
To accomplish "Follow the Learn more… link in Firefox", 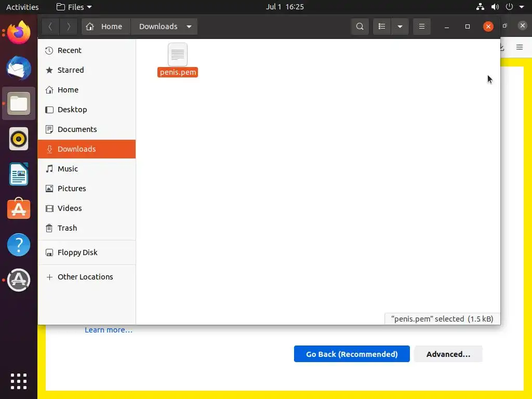I will 109,330.
